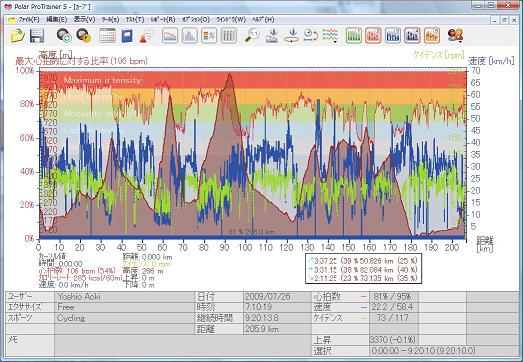Expand the wavy lines smoothing dropdown

pos(335,42)
